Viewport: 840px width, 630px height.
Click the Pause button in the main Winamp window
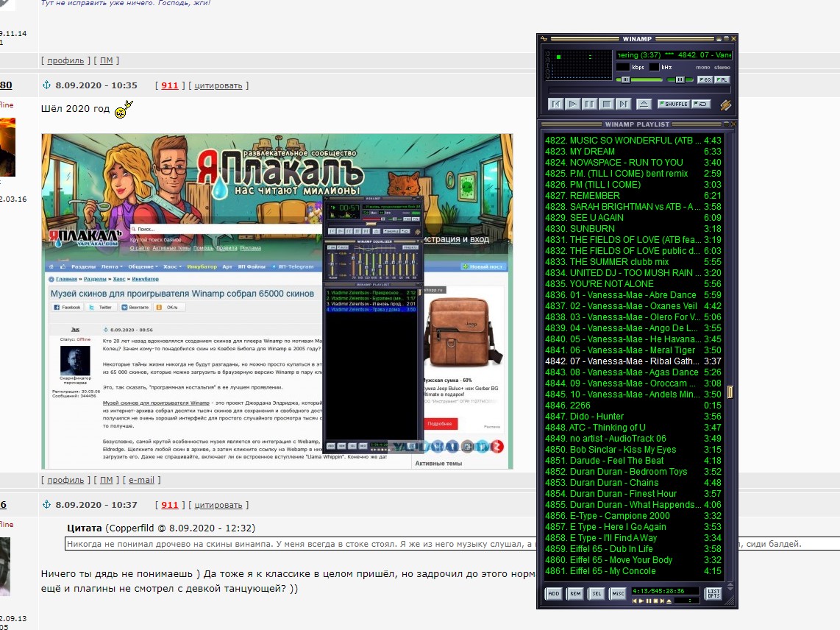[x=590, y=105]
